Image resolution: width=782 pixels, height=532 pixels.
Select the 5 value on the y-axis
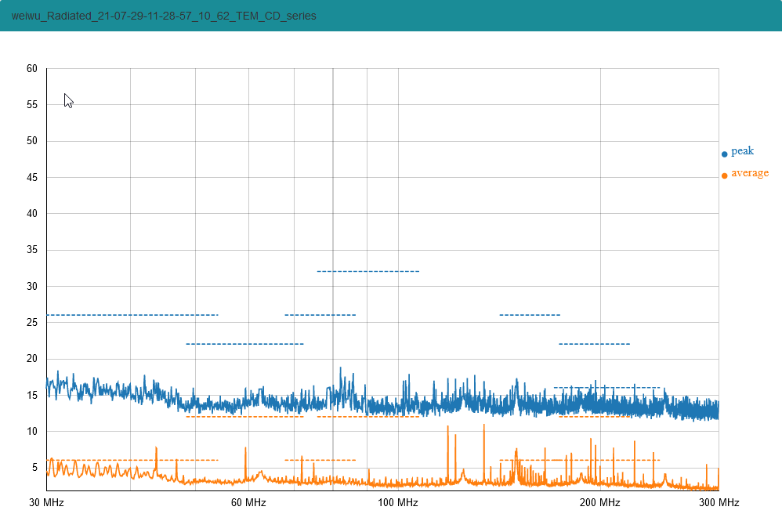click(x=34, y=468)
